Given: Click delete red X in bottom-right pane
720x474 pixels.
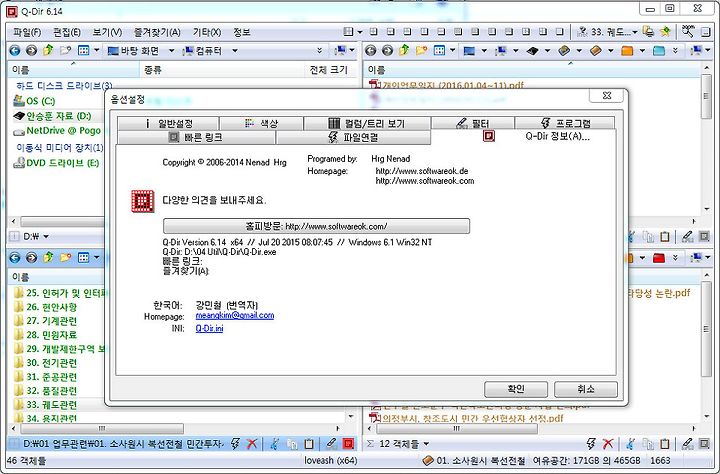Looking at the screenshot, I should [608, 444].
